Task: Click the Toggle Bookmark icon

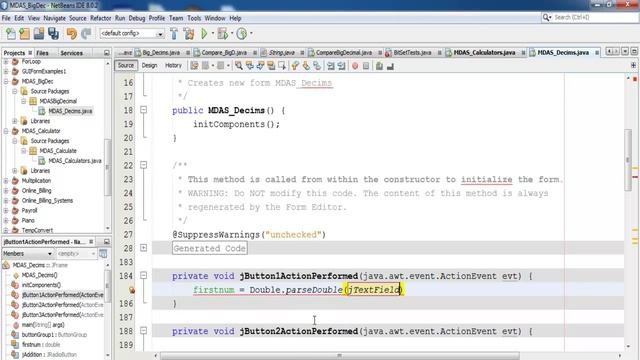Action: point(317,66)
